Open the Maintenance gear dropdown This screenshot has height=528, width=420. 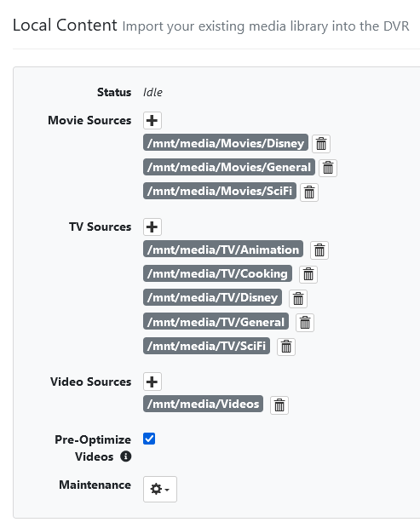(160, 489)
